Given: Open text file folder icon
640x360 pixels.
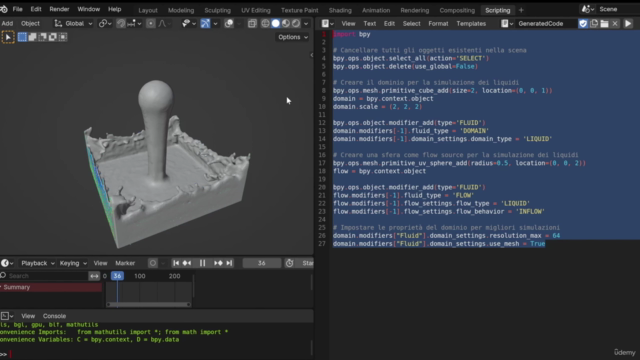Looking at the screenshot, I should (x=604, y=24).
